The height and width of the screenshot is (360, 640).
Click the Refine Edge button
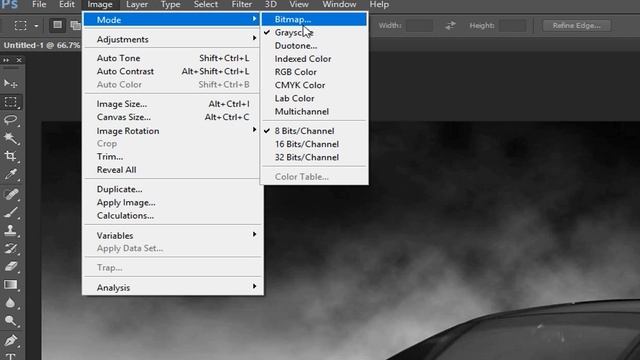pos(576,25)
